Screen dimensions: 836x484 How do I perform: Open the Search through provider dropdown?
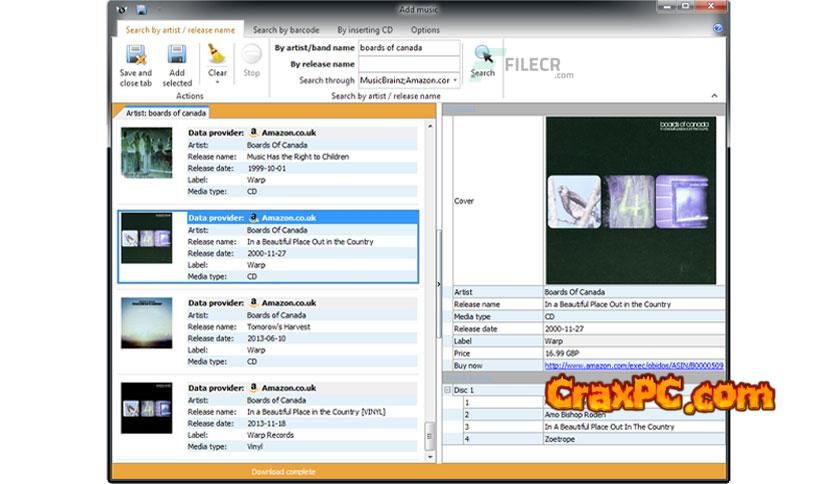point(455,80)
